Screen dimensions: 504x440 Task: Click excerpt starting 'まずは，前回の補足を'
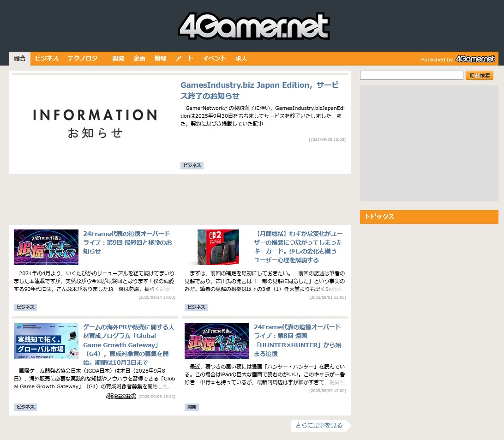coord(265,281)
